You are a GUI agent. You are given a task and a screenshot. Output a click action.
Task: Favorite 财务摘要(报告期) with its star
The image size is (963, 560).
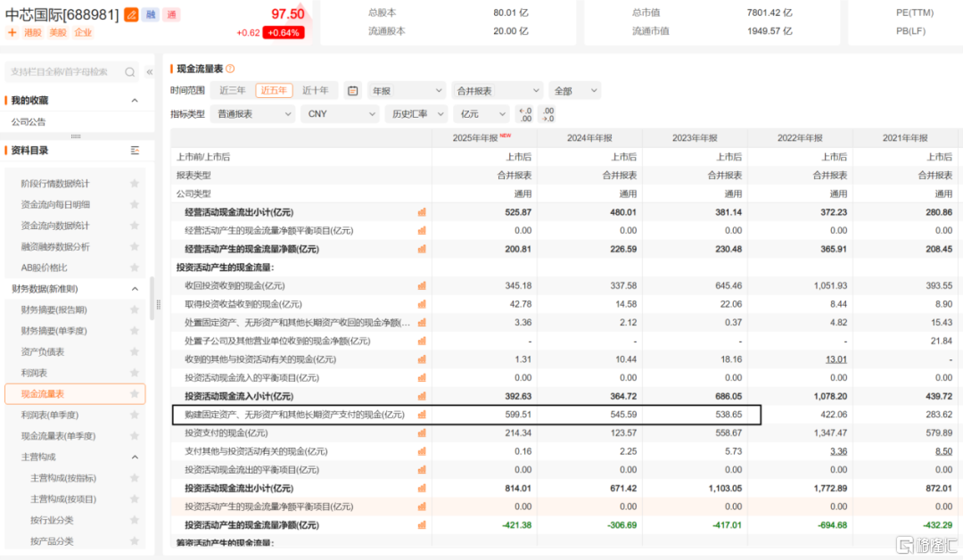click(135, 310)
